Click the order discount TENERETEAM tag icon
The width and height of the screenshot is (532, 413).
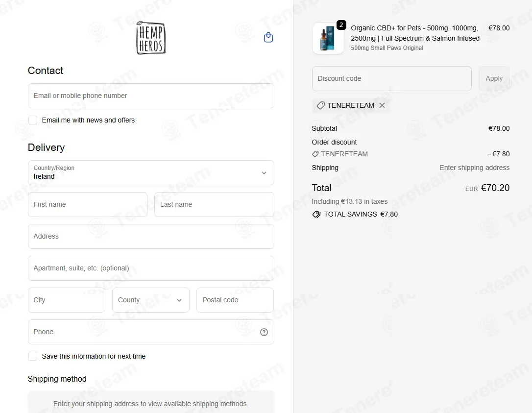(315, 154)
